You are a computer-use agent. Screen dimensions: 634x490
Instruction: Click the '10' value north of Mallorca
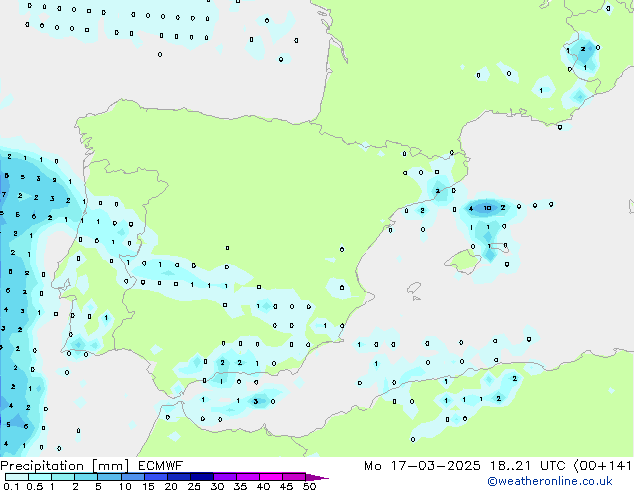488,208
